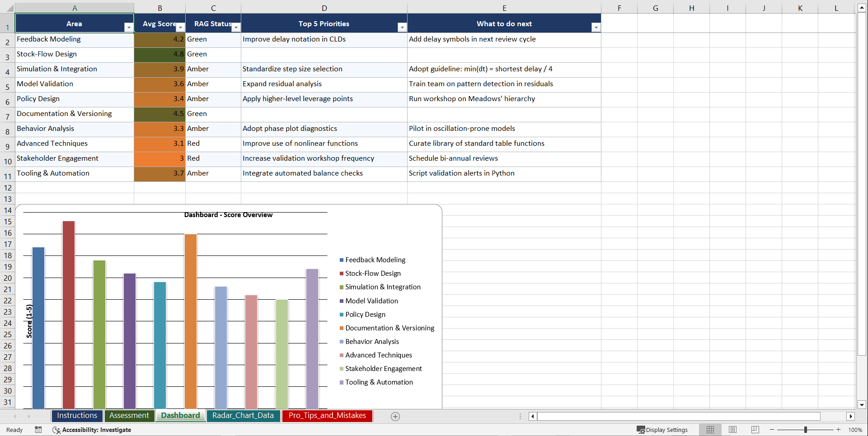Toggle Page Layout view
The image size is (868, 436).
732,430
